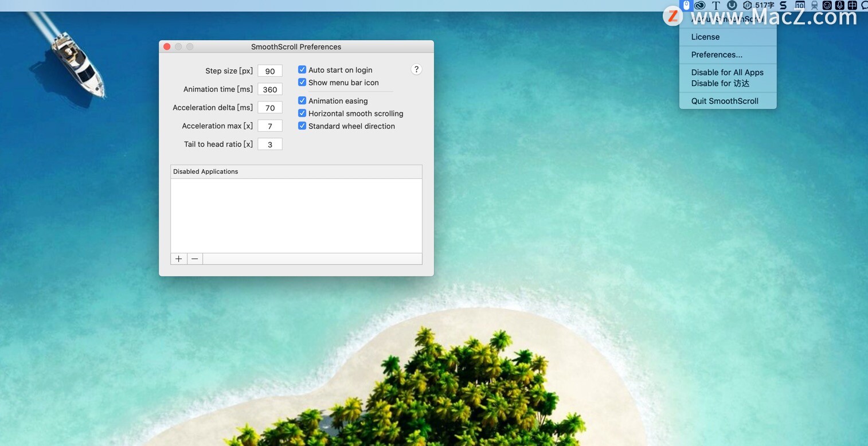Click the S-shaped menu bar icon
868x446 pixels.
[783, 5]
